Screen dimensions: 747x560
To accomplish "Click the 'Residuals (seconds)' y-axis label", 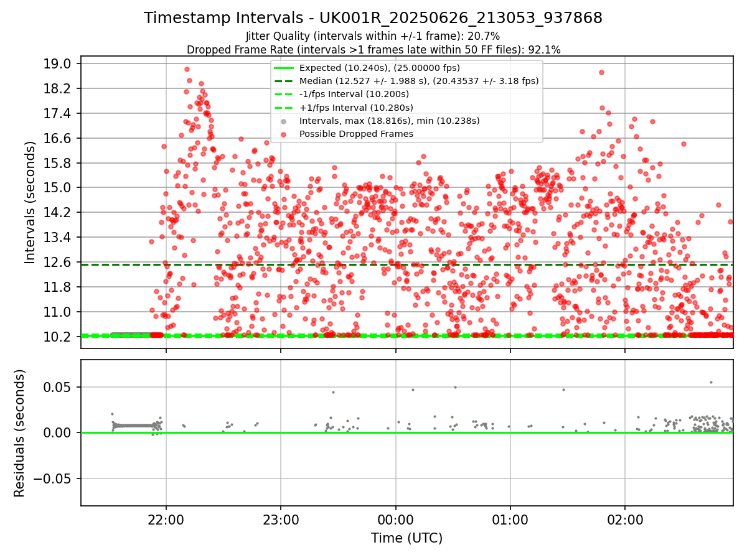I will click(x=19, y=433).
